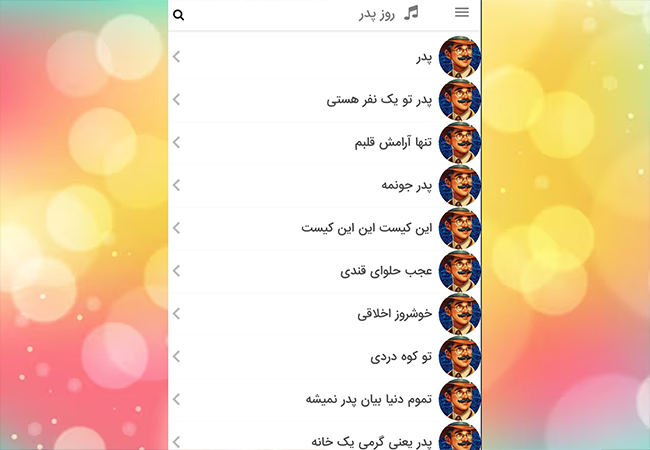Click the avatar next to پدر
The height and width of the screenshot is (450, 650).
[x=459, y=57]
